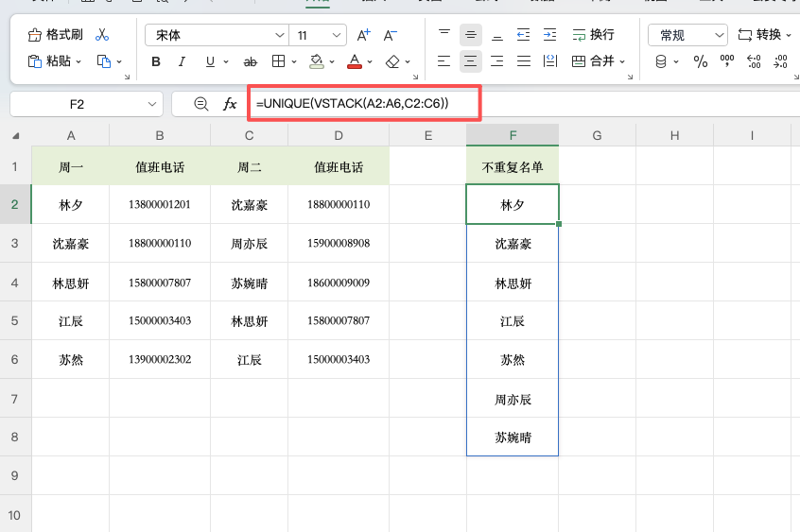Click cell 苏然 in column A

70,360
